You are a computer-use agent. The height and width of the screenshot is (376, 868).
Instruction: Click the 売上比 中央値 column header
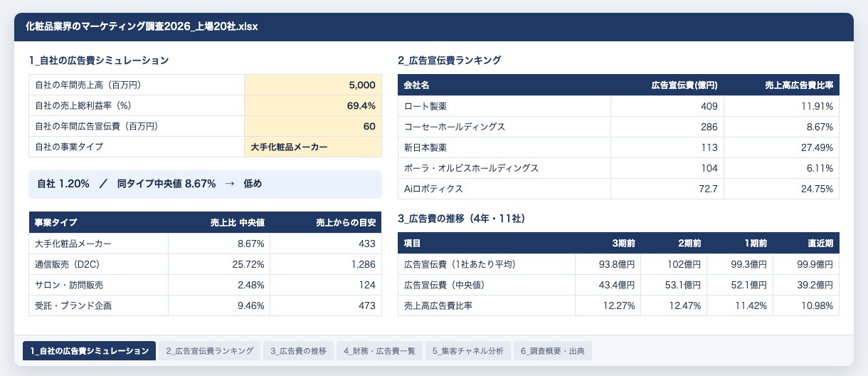tap(220, 222)
